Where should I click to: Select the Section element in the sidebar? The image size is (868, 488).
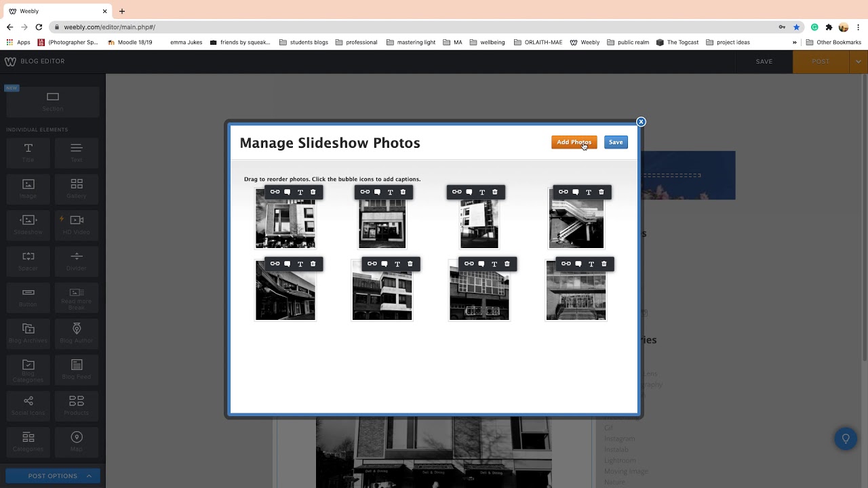coord(53,102)
